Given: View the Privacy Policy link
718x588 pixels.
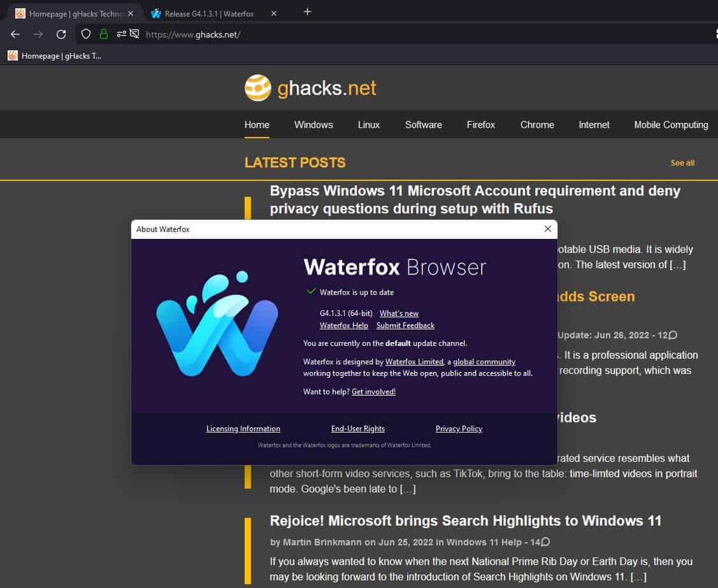Looking at the screenshot, I should 459,428.
